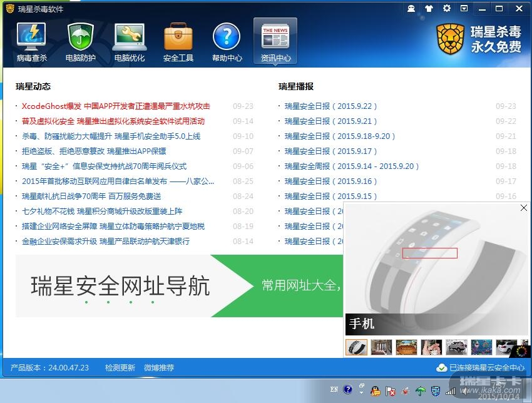Open 瑞星手机安全助手5.0上线 news item

point(111,136)
